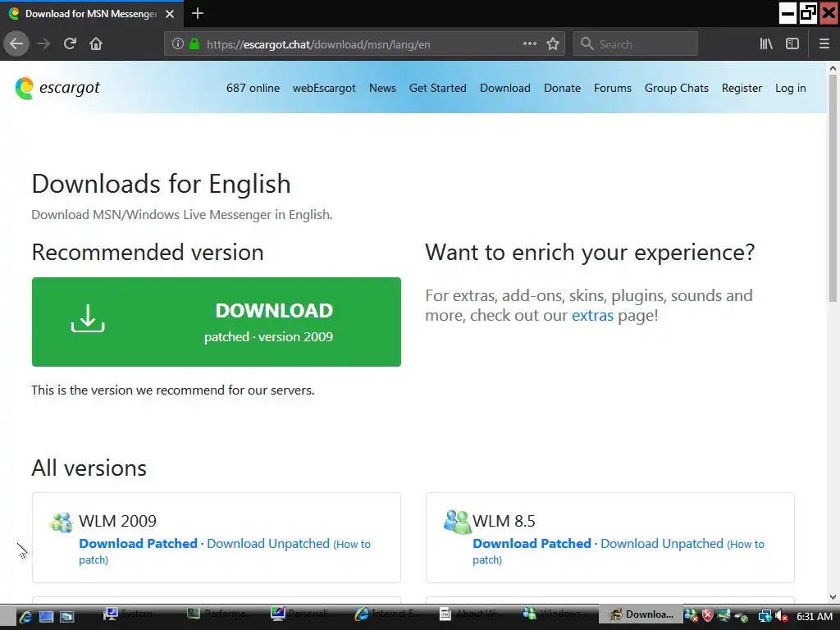The height and width of the screenshot is (630, 840).
Task: Open a new tab with plus icon
Action: tap(198, 13)
